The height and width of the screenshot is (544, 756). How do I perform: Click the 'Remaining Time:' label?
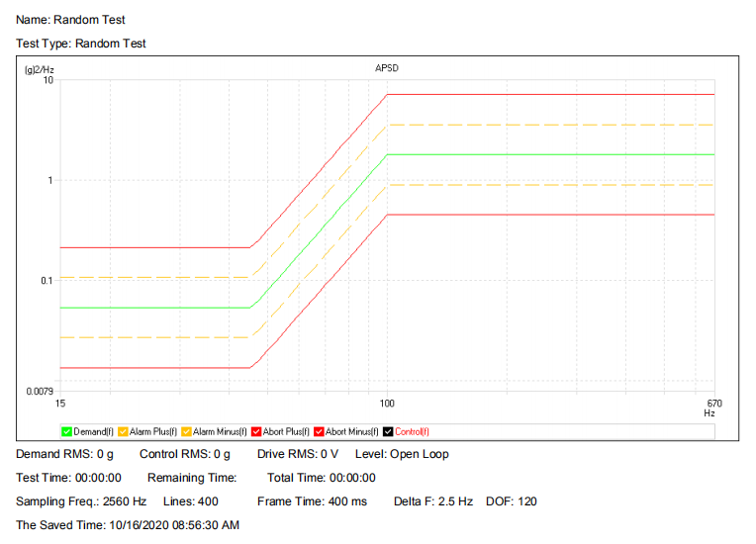pos(192,478)
